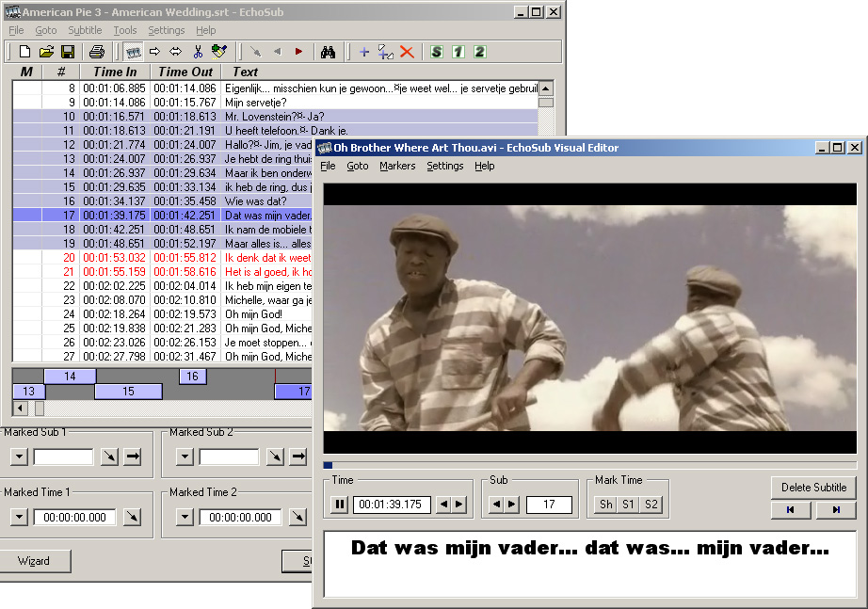Click the grayed left arrow toolbar icon
The width and height of the screenshot is (868, 609).
pyautogui.click(x=278, y=52)
